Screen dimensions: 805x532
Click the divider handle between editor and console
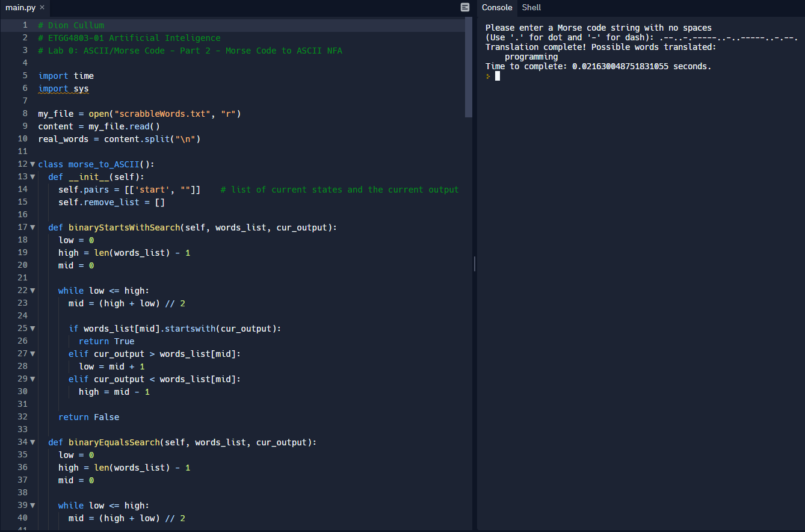pos(475,264)
